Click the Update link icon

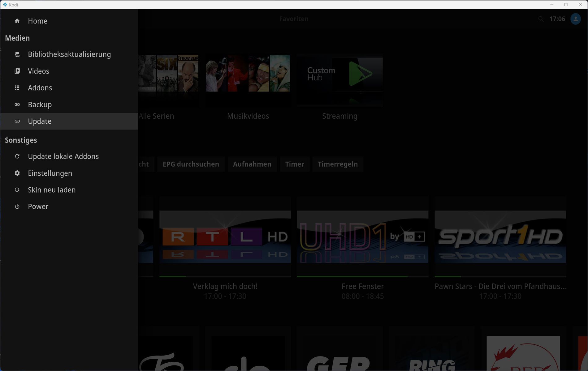point(17,121)
